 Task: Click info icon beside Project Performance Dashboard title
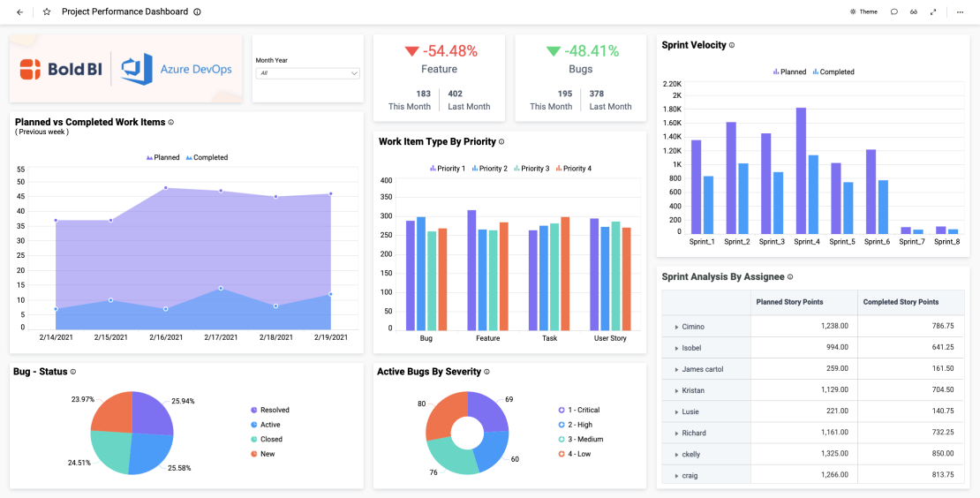[197, 12]
